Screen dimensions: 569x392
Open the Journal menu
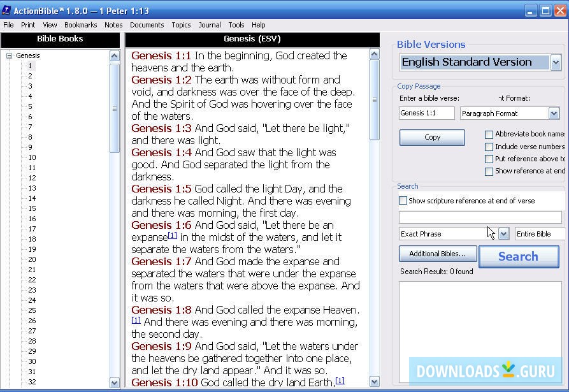[x=210, y=25]
